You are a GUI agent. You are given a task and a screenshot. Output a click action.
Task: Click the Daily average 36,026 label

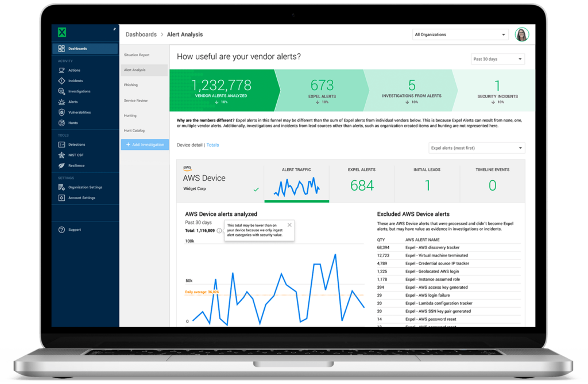point(202,292)
